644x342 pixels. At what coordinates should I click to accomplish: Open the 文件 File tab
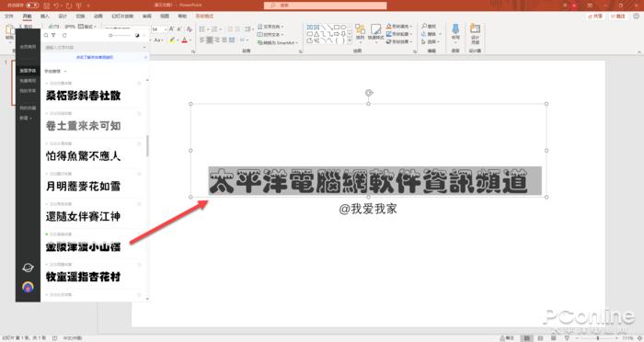click(x=9, y=16)
